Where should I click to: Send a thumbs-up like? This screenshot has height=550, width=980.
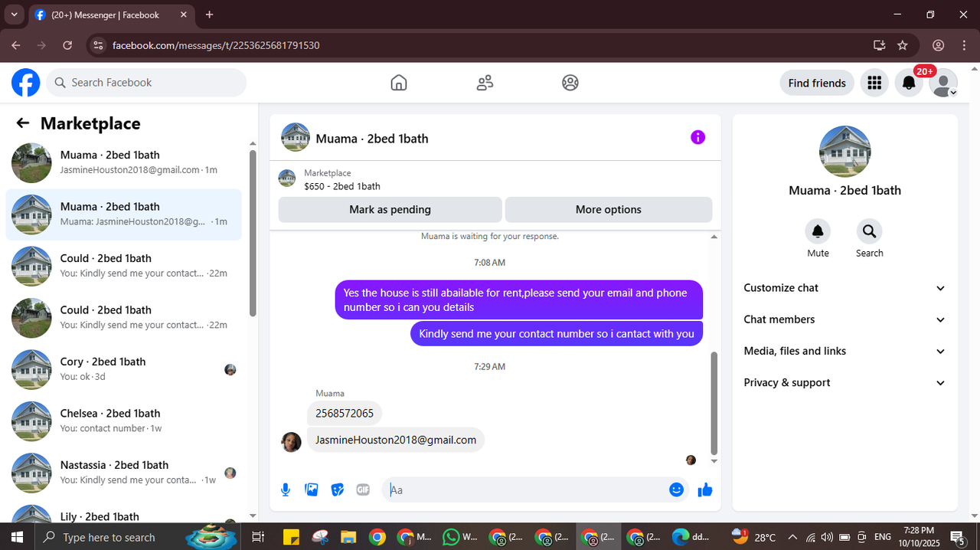click(x=705, y=489)
